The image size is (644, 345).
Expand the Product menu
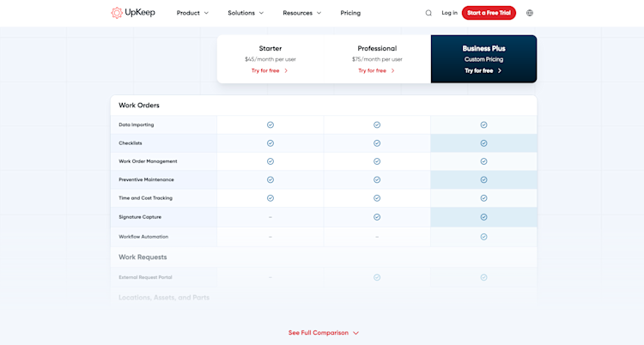192,13
